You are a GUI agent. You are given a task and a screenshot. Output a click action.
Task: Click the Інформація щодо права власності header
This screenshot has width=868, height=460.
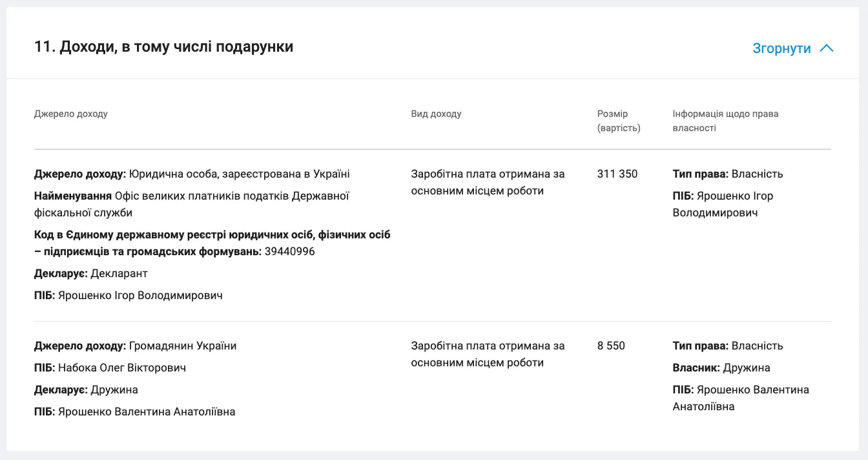725,121
